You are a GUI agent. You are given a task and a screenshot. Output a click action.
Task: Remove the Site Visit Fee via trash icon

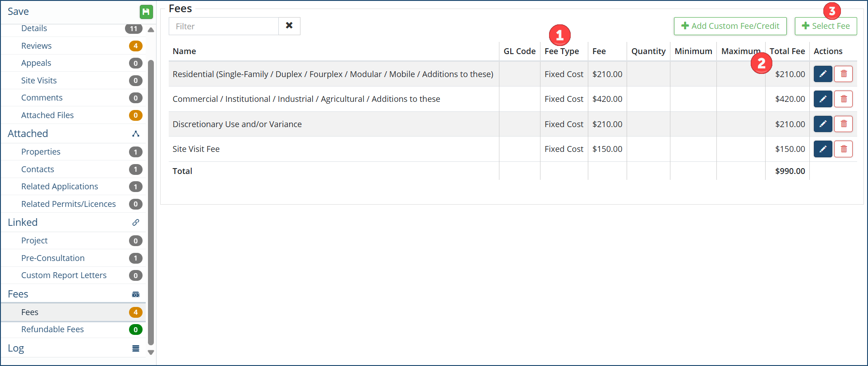point(843,149)
